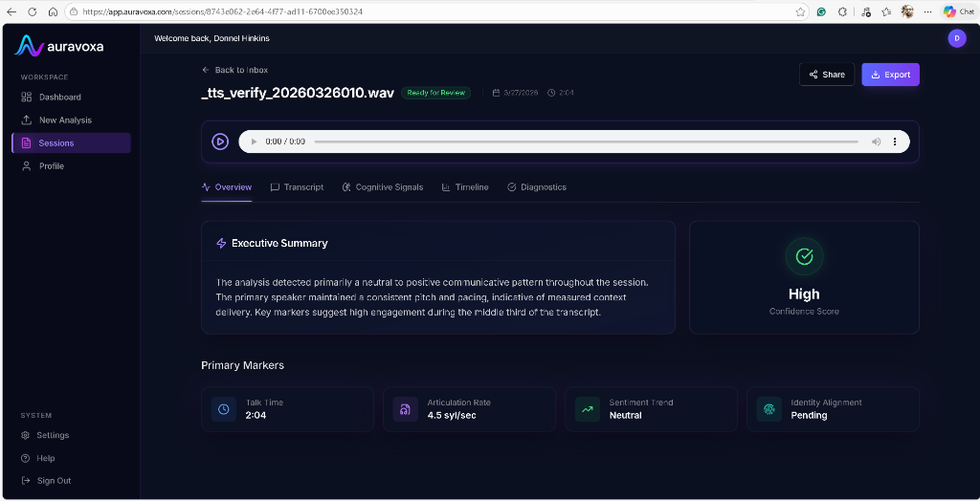980x501 pixels.
Task: Switch to the Overview tab
Action: click(226, 186)
